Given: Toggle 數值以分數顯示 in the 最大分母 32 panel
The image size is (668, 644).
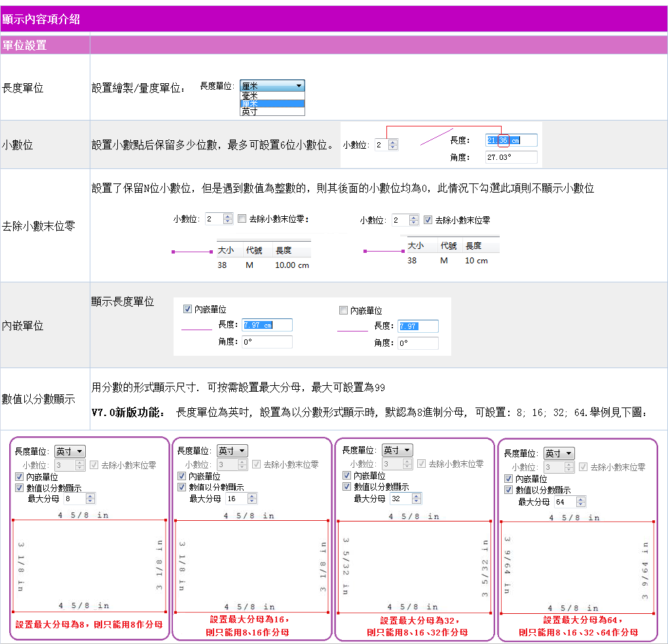Looking at the screenshot, I should pyautogui.click(x=347, y=486).
